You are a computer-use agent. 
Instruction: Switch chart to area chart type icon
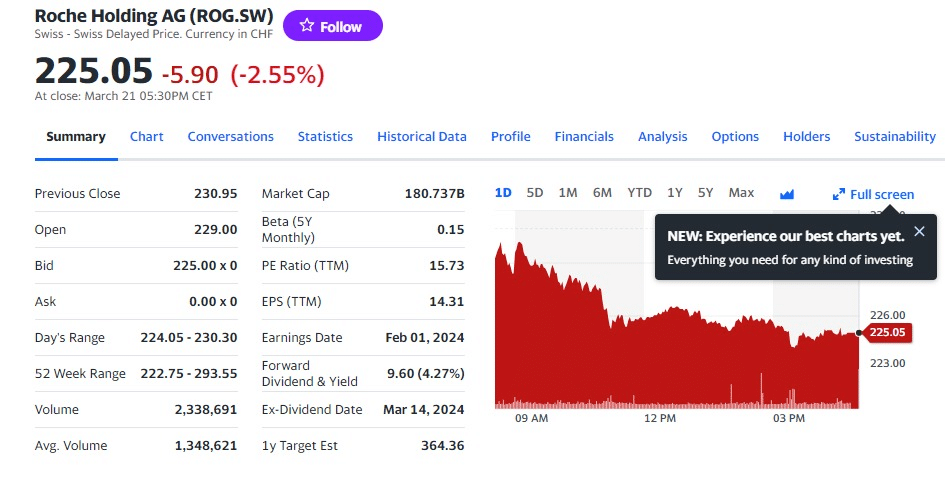[786, 194]
